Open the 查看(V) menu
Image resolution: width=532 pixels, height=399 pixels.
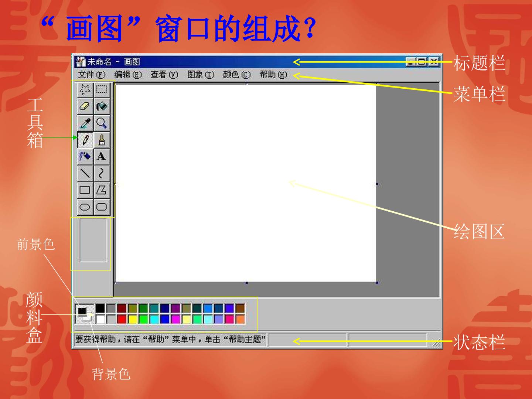point(164,75)
